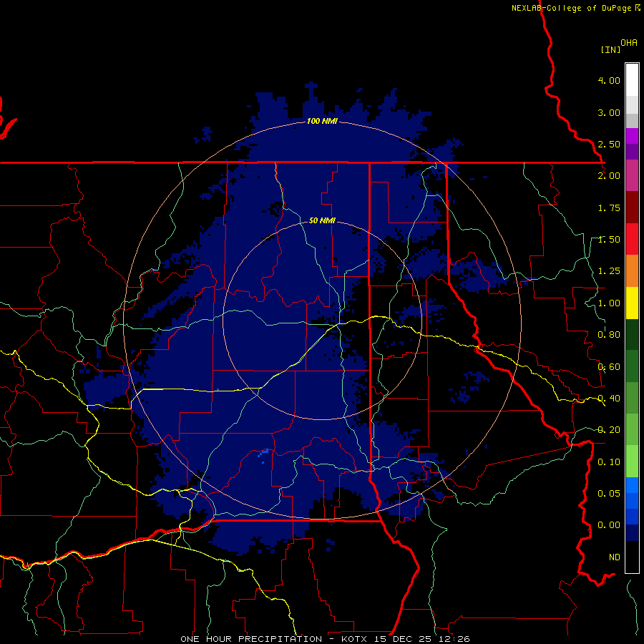Click the 0.60 legend value
Image resolution: width=644 pixels, height=644 pixels.
[609, 367]
